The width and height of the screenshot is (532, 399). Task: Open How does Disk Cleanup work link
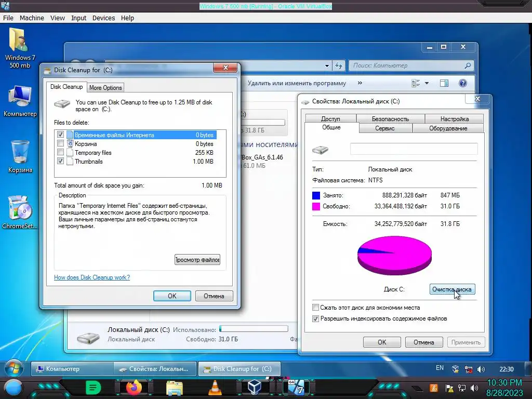point(92,277)
